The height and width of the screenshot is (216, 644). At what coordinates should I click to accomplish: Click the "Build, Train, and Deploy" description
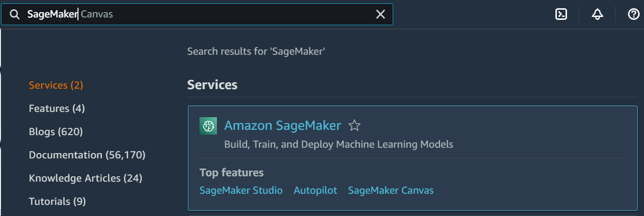tap(338, 144)
